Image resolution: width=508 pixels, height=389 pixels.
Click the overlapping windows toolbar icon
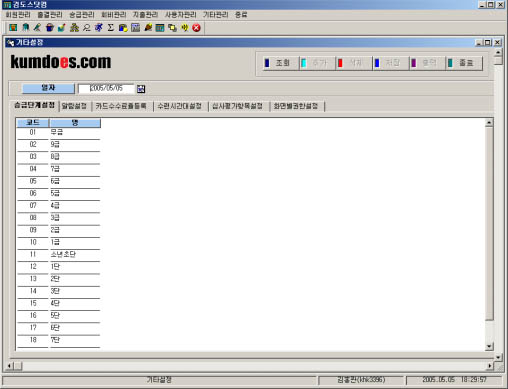point(172,28)
